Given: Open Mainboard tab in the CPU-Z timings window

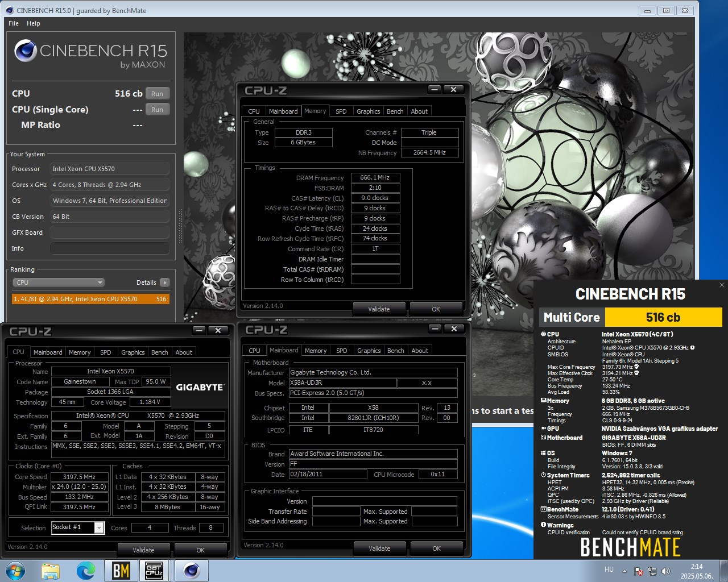Looking at the screenshot, I should [x=283, y=111].
